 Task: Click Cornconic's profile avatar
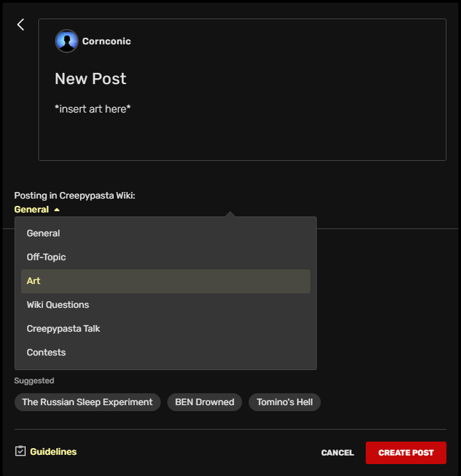[67, 41]
